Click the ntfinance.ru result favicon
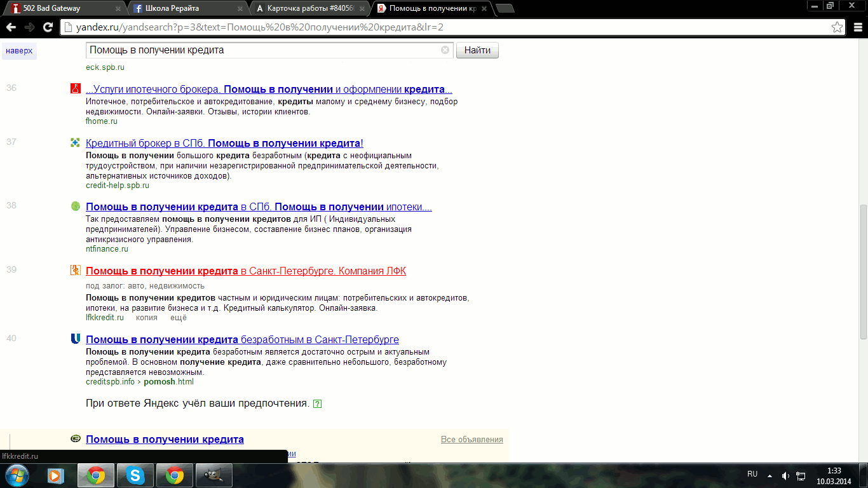The height and width of the screenshot is (488, 868). [x=76, y=207]
